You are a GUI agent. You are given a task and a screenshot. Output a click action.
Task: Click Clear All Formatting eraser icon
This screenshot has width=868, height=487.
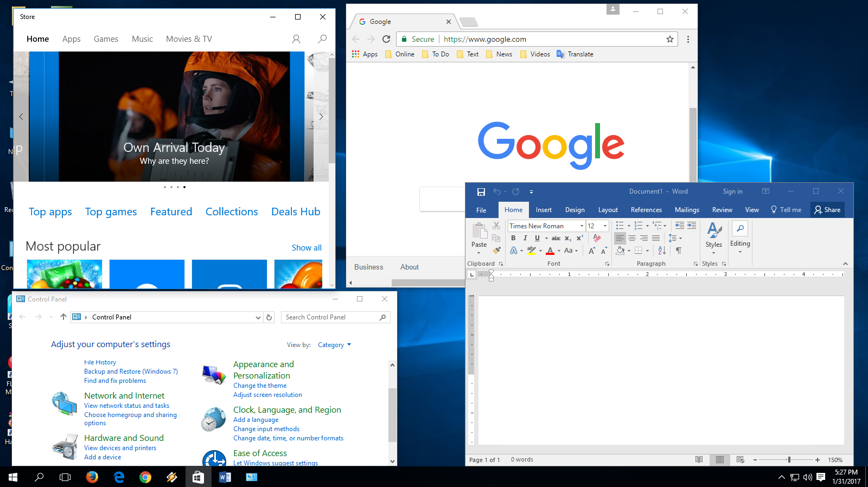[597, 238]
